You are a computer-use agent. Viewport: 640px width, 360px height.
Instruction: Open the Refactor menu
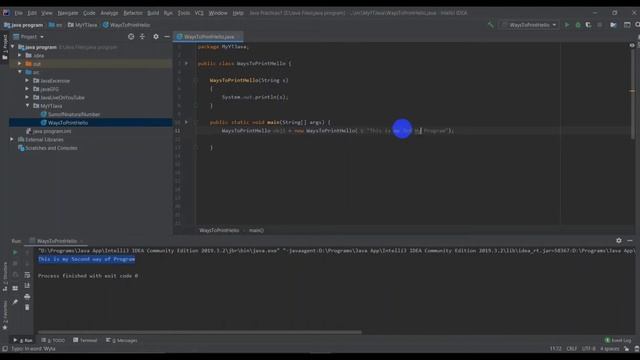133,13
